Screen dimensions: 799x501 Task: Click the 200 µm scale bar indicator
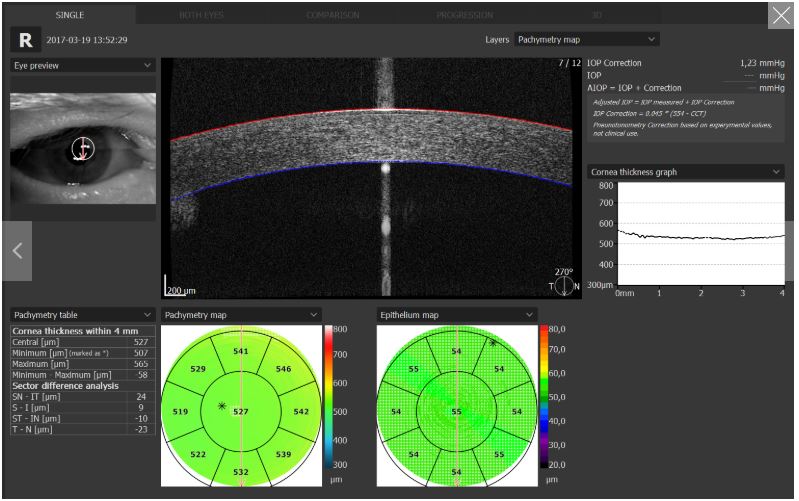[x=181, y=290]
